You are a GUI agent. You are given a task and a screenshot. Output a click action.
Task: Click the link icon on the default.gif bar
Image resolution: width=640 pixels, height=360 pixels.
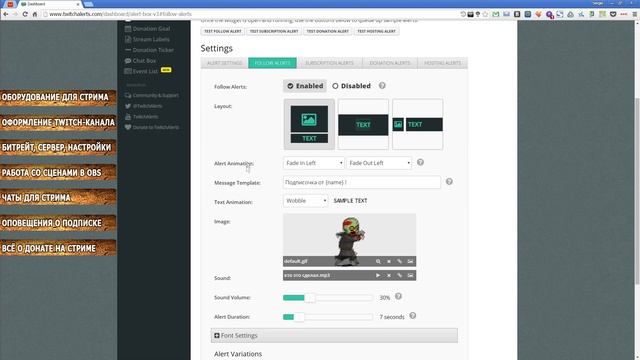(400, 261)
